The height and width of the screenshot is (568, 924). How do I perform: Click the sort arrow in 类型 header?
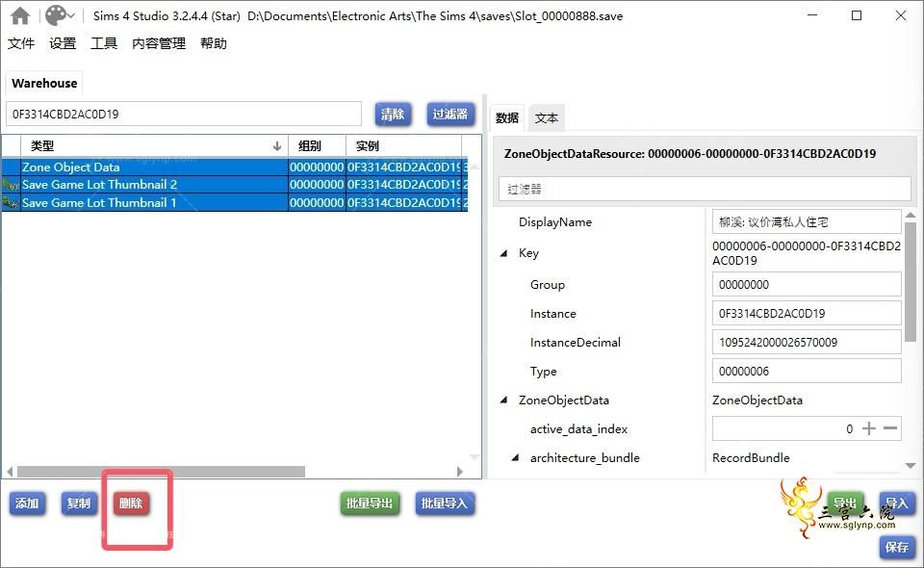(x=277, y=145)
